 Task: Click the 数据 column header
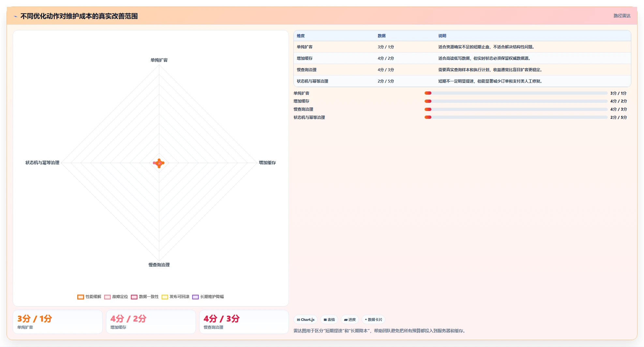pos(382,36)
